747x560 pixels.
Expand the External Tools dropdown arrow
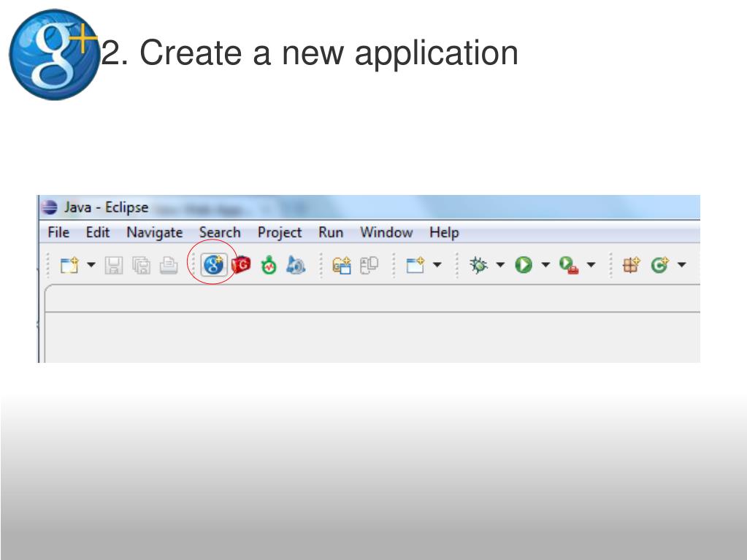[591, 264]
